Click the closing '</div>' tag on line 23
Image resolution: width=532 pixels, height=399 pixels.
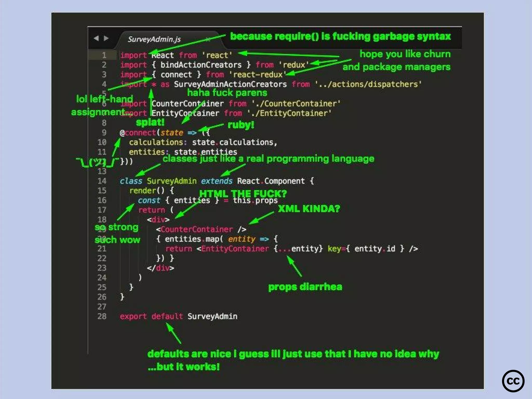pos(160,268)
